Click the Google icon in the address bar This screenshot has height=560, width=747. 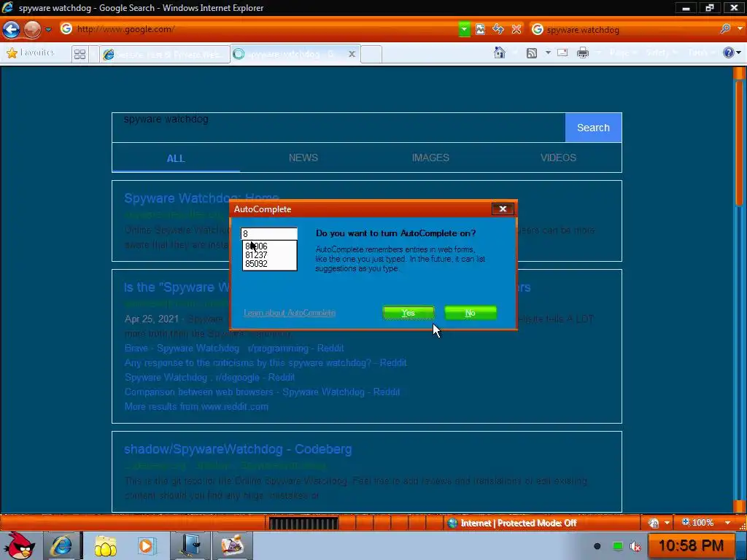pos(66,29)
